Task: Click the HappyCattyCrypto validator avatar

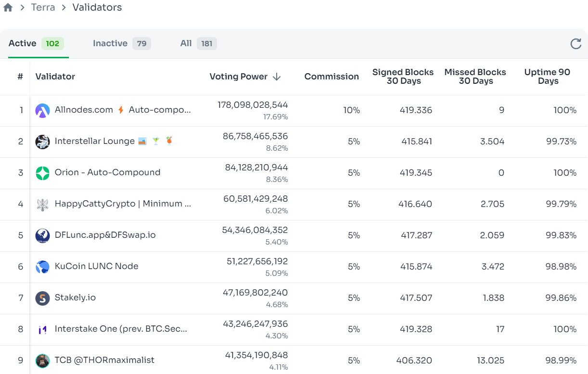Action: [x=42, y=204]
